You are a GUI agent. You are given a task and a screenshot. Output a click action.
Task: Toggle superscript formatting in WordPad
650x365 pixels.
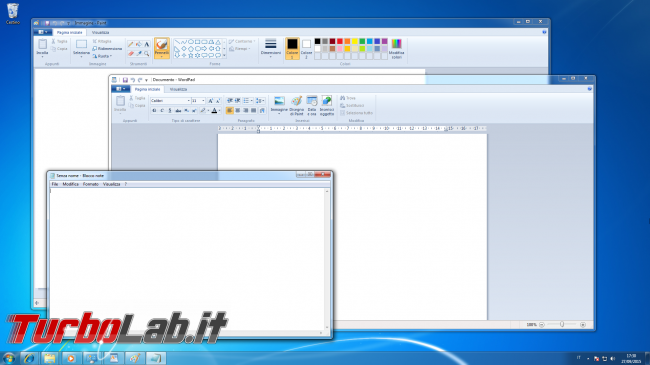pos(194,110)
